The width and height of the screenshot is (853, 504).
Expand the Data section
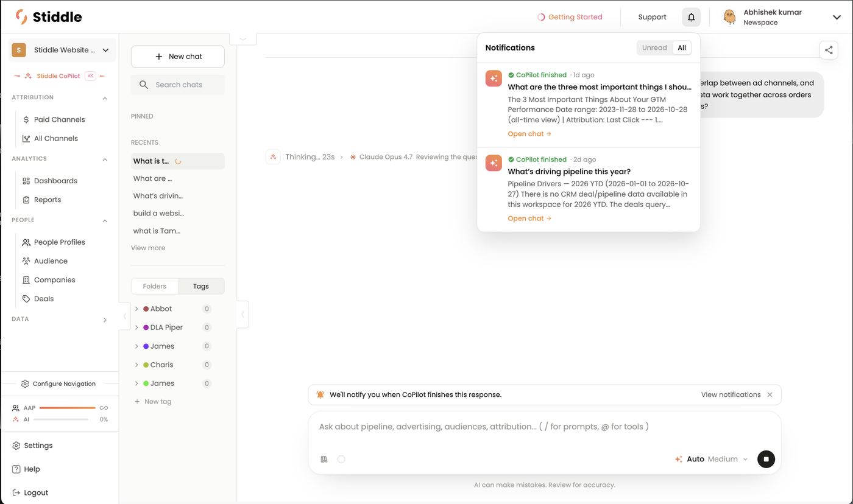[x=105, y=320]
